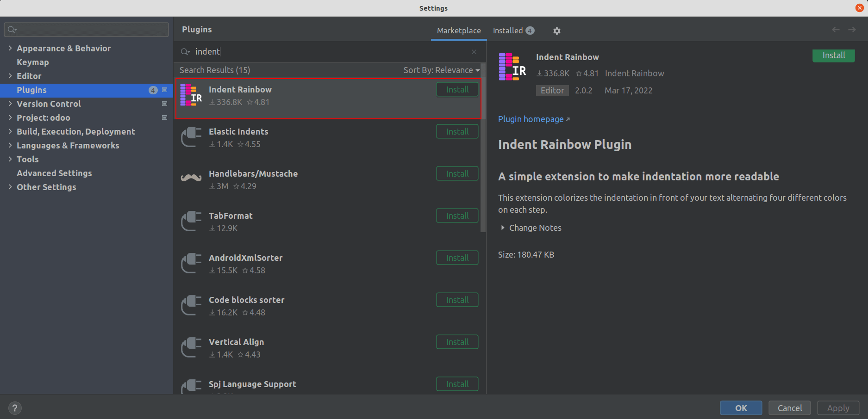Screen dimensions: 868x419
Task: Switch to the Installed tab
Action: (513, 31)
